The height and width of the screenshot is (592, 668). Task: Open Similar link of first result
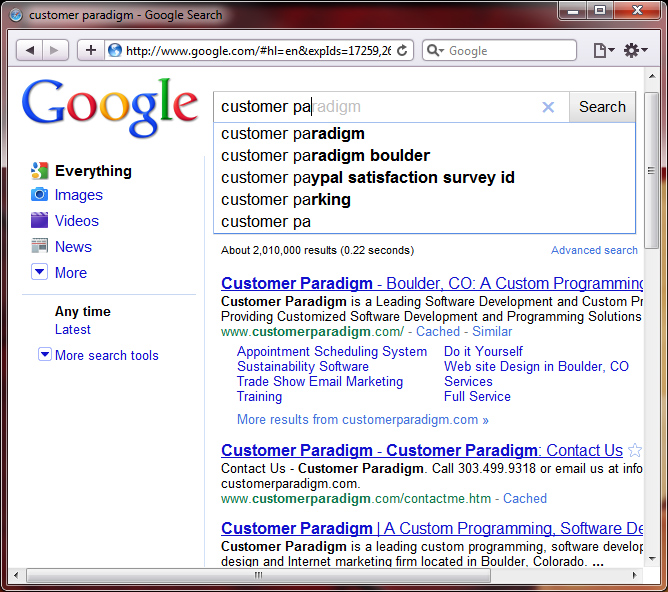tap(492, 331)
